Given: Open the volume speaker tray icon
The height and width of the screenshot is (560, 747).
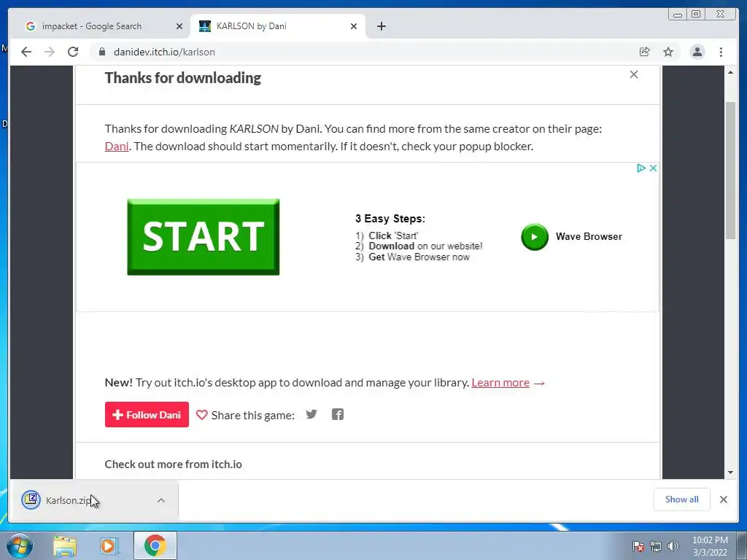Looking at the screenshot, I should [x=673, y=546].
